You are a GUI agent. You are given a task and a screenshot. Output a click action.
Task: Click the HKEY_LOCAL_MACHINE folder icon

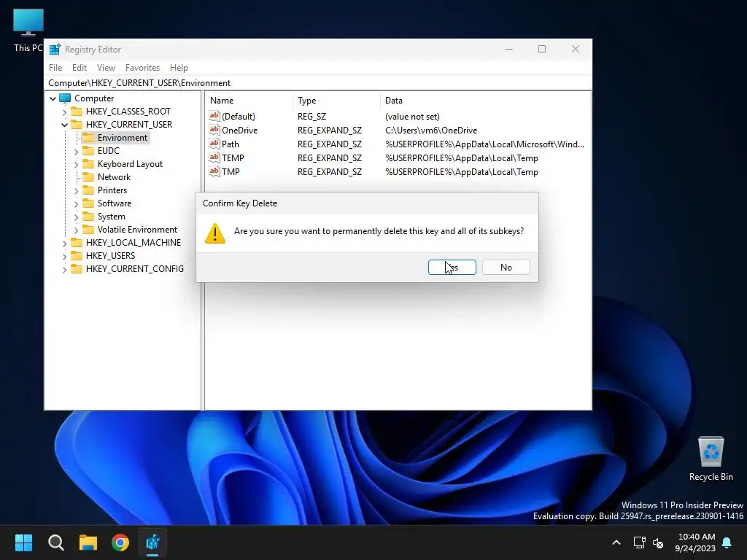76,242
